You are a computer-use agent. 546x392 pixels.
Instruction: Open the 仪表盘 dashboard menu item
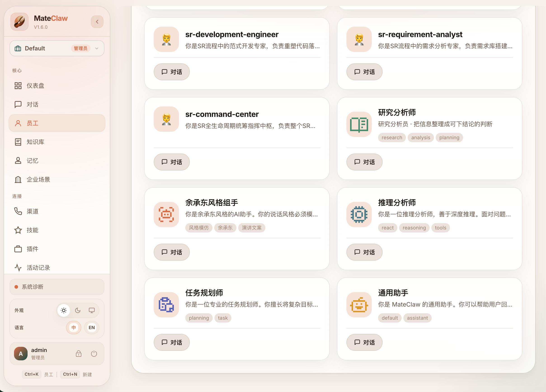(57, 86)
